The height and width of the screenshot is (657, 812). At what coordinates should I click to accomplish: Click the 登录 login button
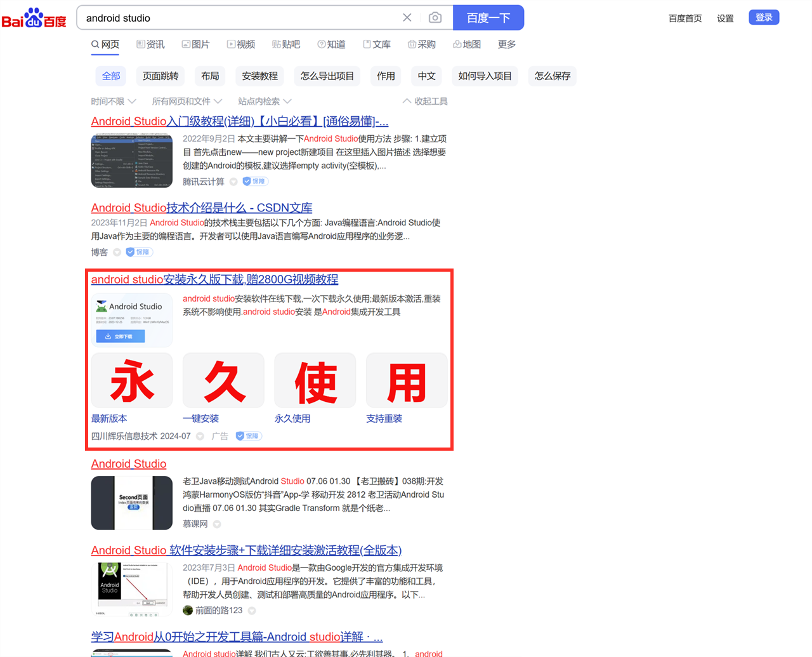pyautogui.click(x=764, y=17)
